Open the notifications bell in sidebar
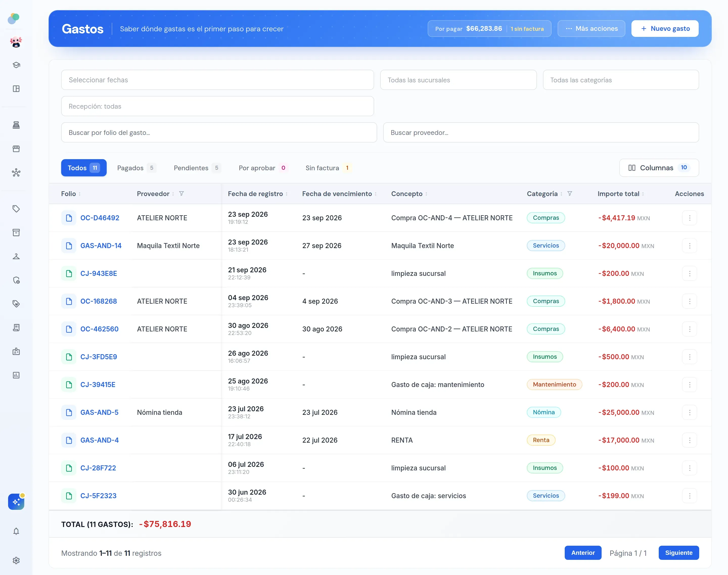 pos(16,531)
